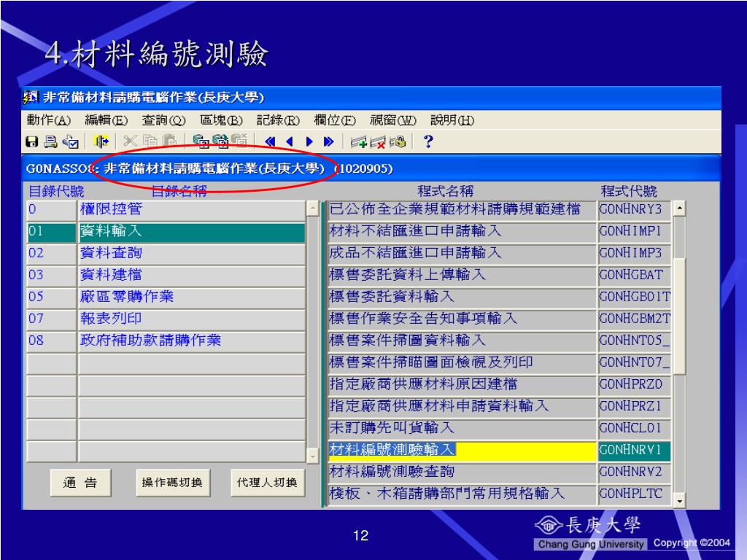
Task: Open the 查詢(Q) menu
Action: 163,120
